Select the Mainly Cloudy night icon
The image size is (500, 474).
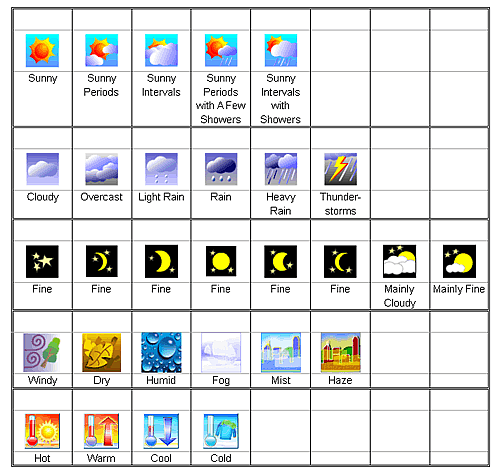[399, 261]
